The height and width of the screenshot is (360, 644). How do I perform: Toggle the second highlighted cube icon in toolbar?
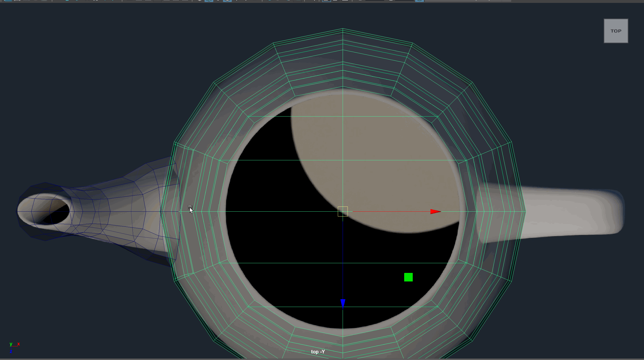click(x=227, y=0)
